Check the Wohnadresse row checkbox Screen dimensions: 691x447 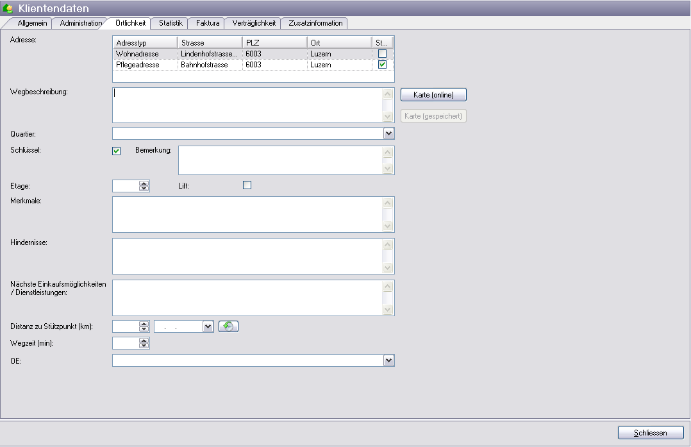tap(383, 54)
